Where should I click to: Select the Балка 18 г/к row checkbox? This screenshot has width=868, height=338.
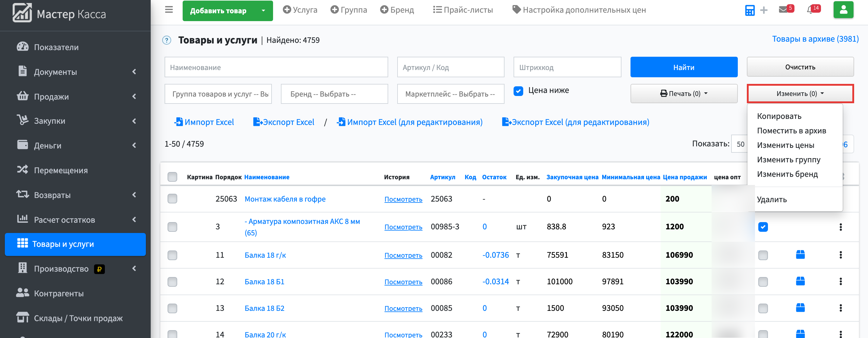pos(172,255)
